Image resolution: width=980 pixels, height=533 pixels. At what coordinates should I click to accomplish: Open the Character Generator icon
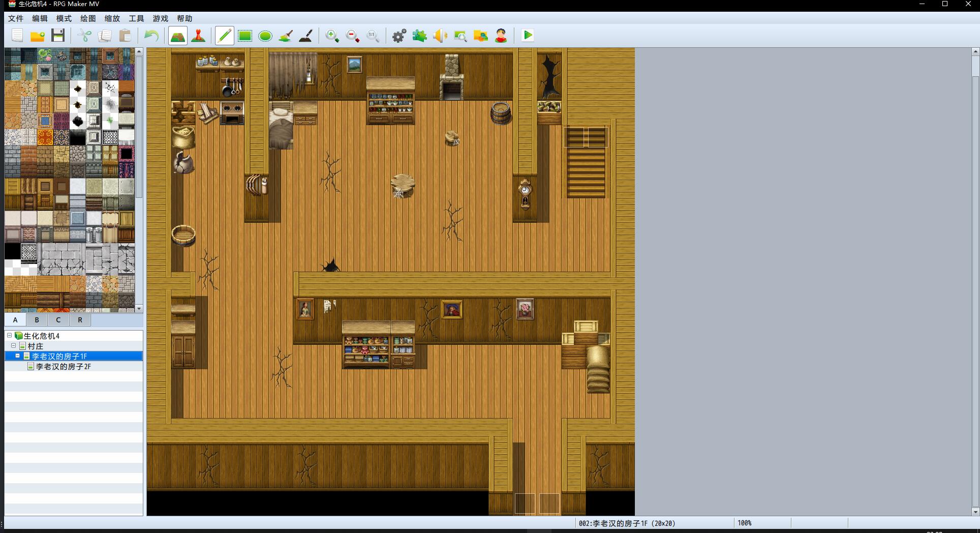[x=501, y=36]
